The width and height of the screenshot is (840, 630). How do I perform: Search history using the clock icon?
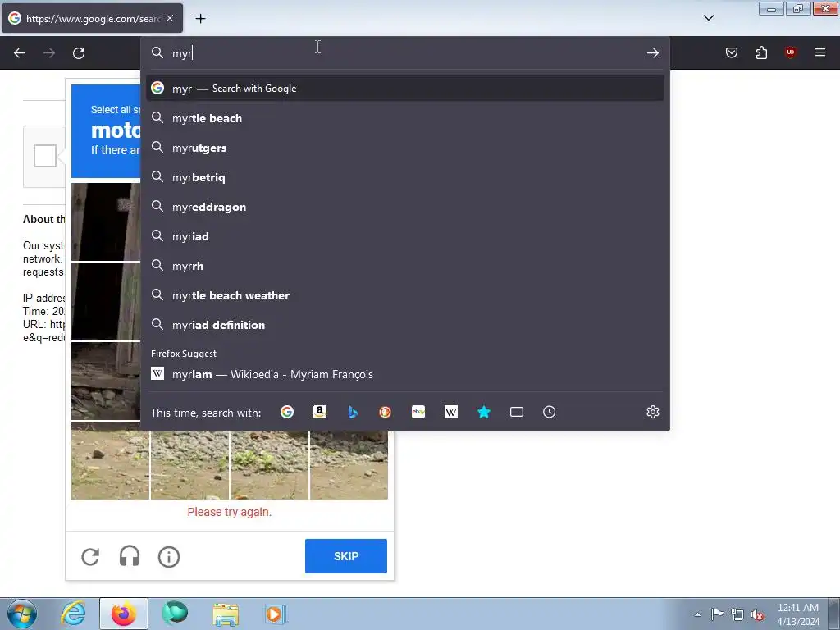coord(549,412)
